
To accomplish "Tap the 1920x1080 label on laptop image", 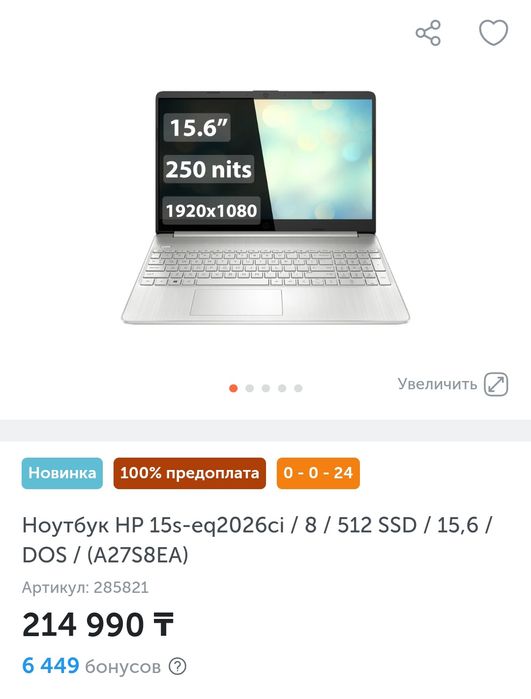I will tap(211, 210).
